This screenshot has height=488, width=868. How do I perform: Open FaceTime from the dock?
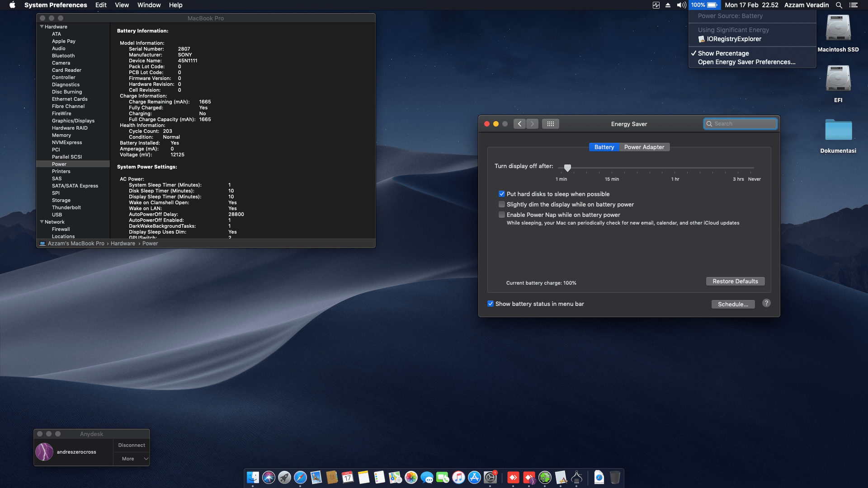[443, 477]
